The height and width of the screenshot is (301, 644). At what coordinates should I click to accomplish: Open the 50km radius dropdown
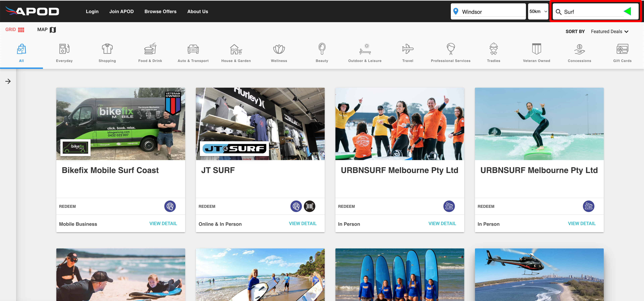tap(538, 12)
